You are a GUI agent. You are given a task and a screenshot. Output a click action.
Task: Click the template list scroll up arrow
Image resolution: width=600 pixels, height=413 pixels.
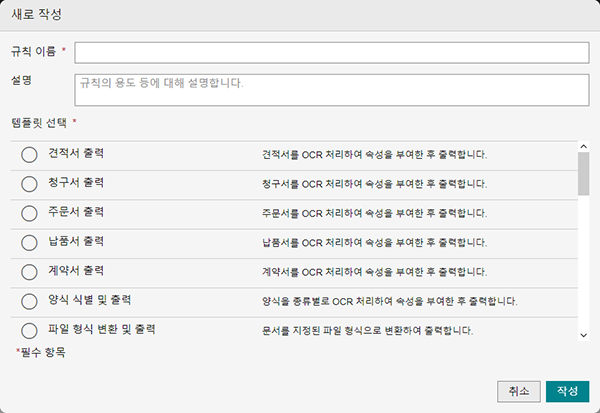click(x=584, y=146)
